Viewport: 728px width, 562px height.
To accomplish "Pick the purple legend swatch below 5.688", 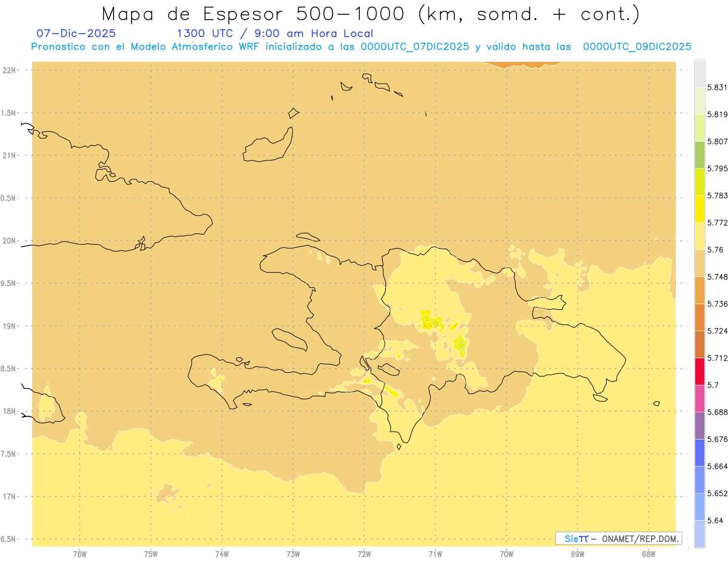I will (x=699, y=426).
